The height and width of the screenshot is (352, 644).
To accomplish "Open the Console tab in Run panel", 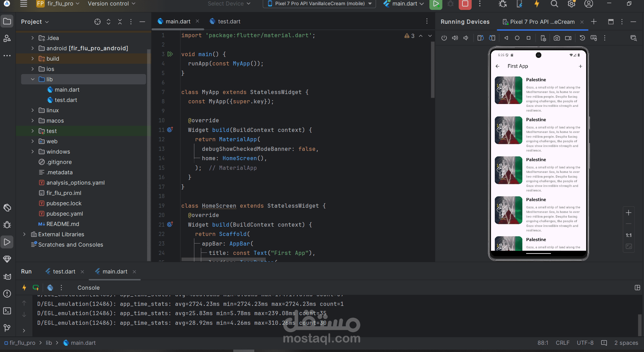I will 89,288.
